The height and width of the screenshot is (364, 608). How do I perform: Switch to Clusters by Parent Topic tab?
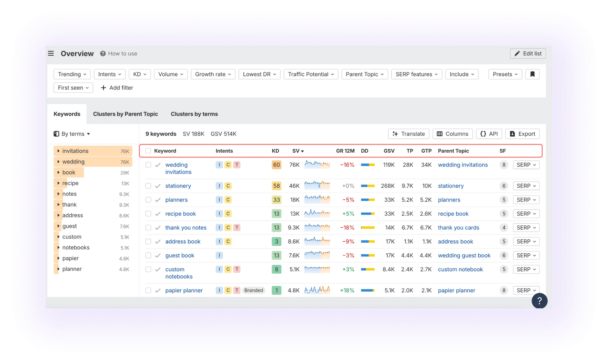[125, 114]
